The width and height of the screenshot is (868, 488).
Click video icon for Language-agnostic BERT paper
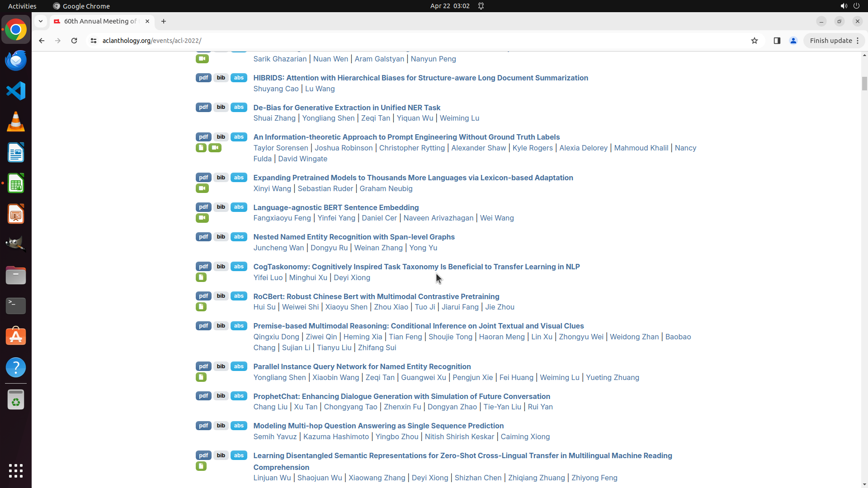202,218
